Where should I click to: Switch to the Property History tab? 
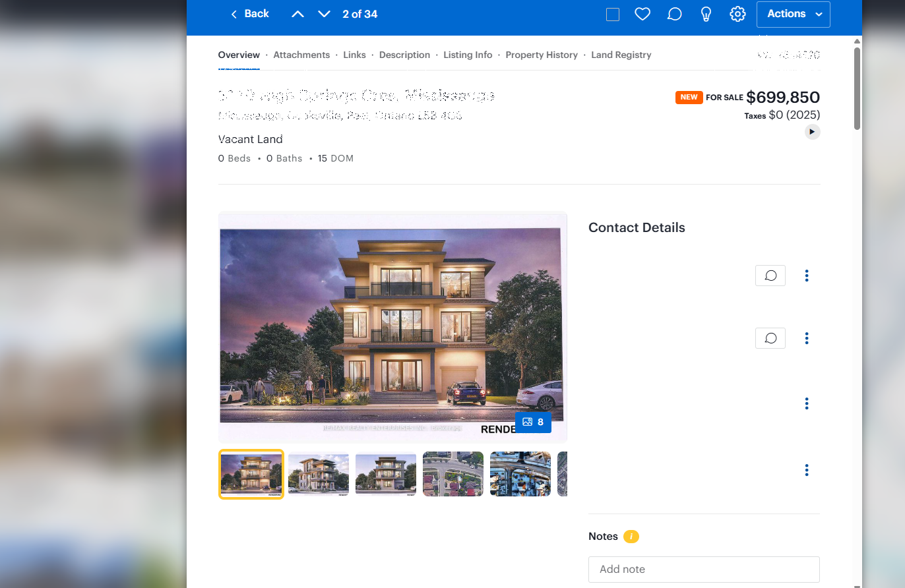pyautogui.click(x=542, y=55)
